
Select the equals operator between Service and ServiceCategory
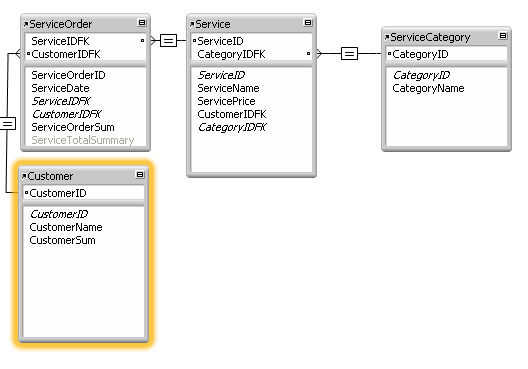(x=349, y=54)
